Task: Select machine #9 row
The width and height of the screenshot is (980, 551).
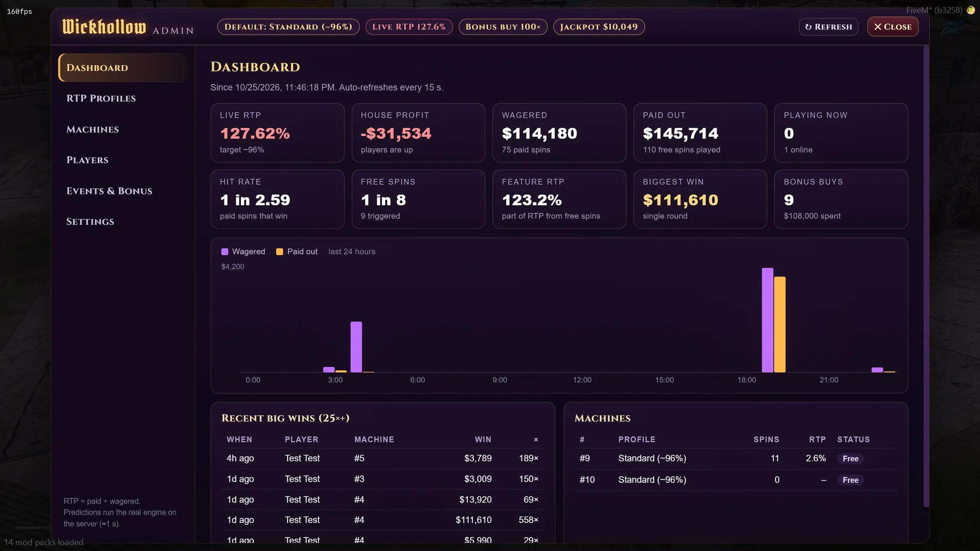Action: coord(736,459)
